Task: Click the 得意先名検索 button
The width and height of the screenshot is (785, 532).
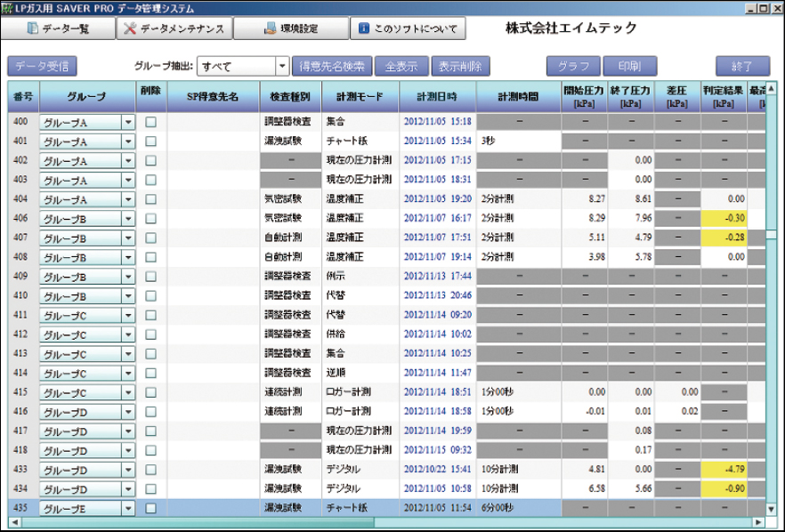Action: coord(332,66)
